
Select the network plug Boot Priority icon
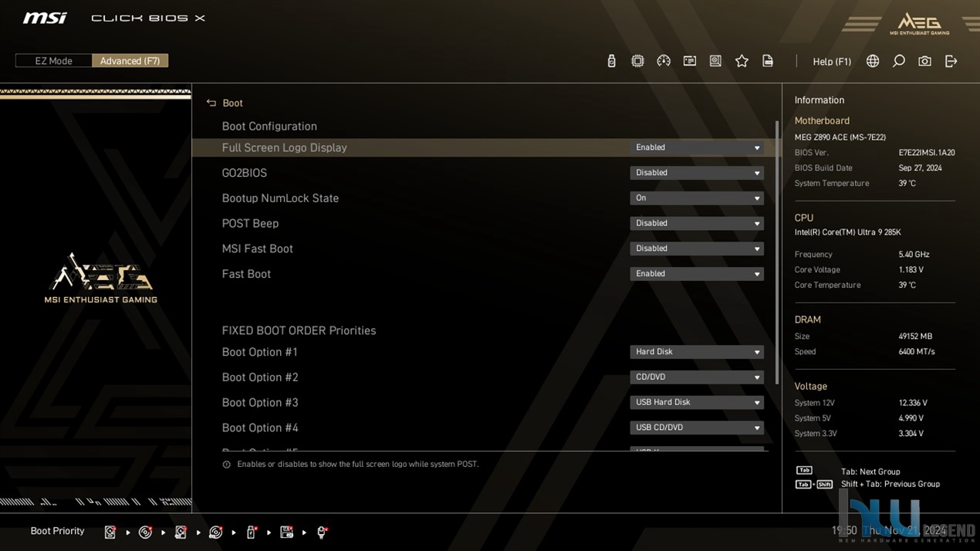[323, 532]
